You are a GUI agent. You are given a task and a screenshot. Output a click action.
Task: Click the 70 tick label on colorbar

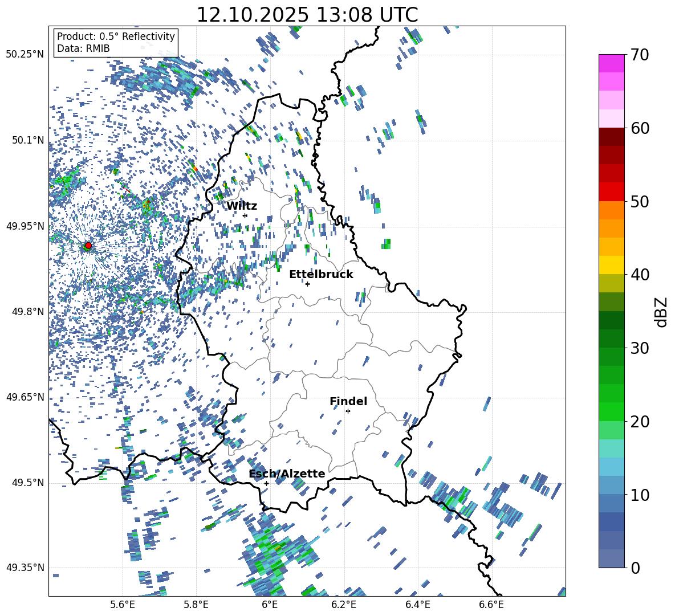[641, 55]
